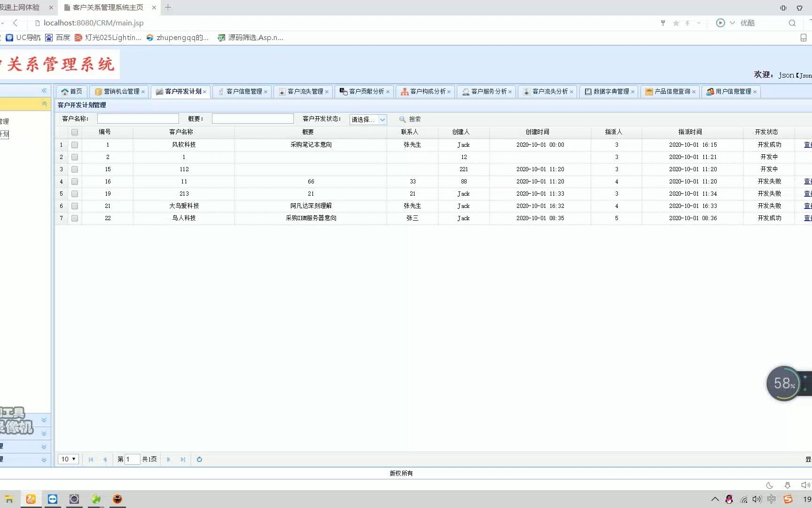Check the row checkbox for 鸟人科技

[x=75, y=218]
